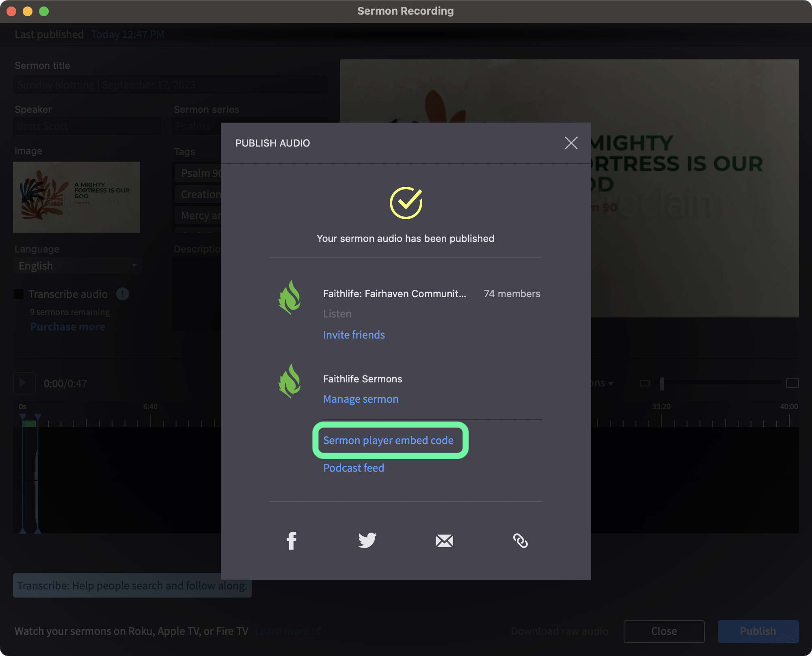This screenshot has width=812, height=656.
Task: Share sermon on Facebook
Action: [292, 540]
